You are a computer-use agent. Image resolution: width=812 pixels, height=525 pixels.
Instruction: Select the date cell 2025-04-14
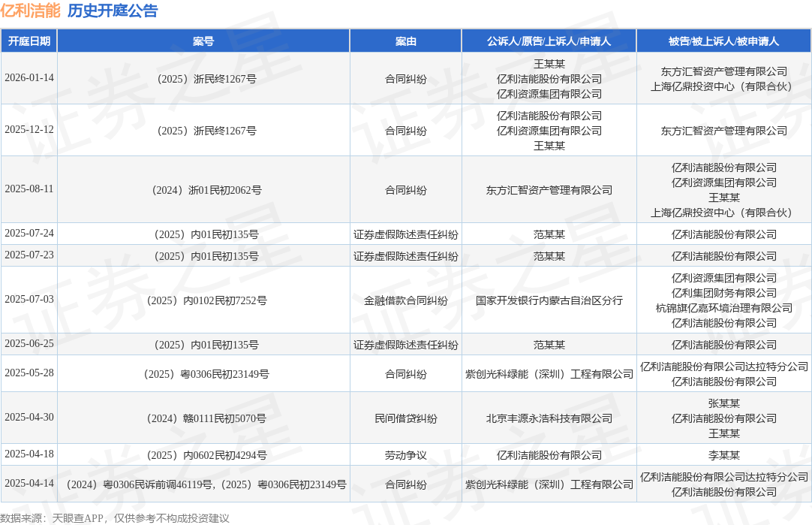tap(29, 484)
